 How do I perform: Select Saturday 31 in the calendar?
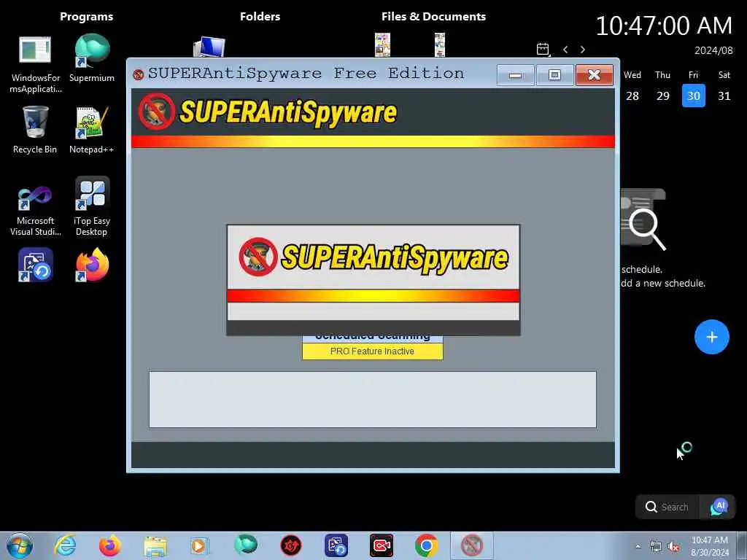click(x=724, y=96)
